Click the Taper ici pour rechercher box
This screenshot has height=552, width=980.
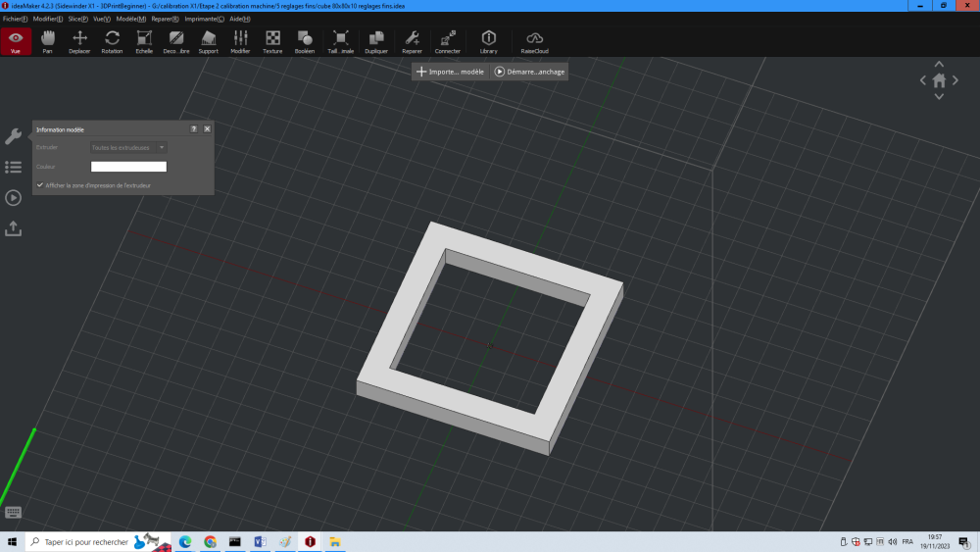click(x=98, y=542)
